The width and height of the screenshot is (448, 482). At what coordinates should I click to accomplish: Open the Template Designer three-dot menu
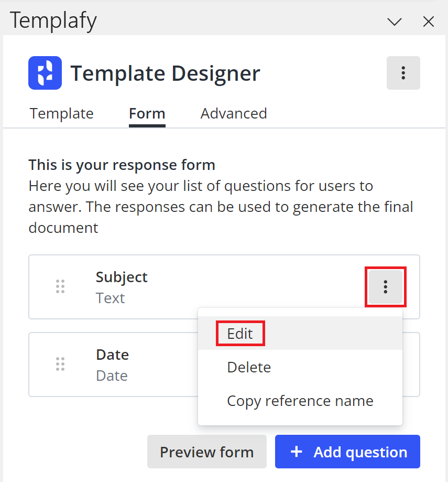403,73
